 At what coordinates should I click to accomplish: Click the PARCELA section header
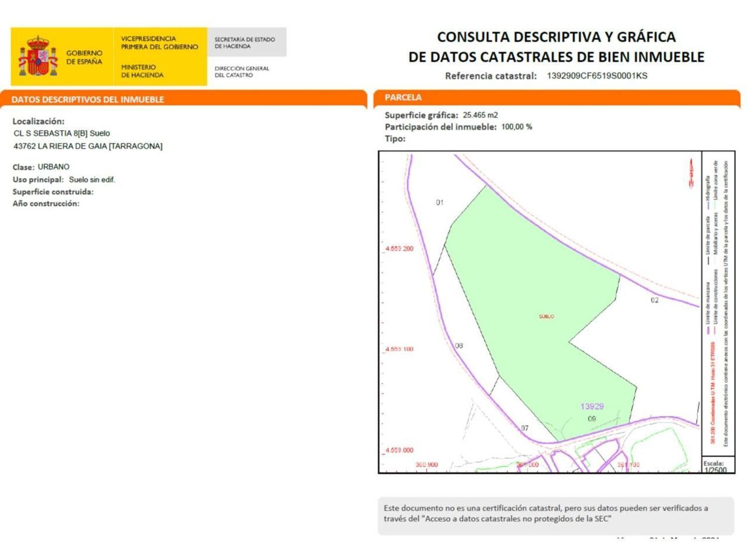(403, 98)
